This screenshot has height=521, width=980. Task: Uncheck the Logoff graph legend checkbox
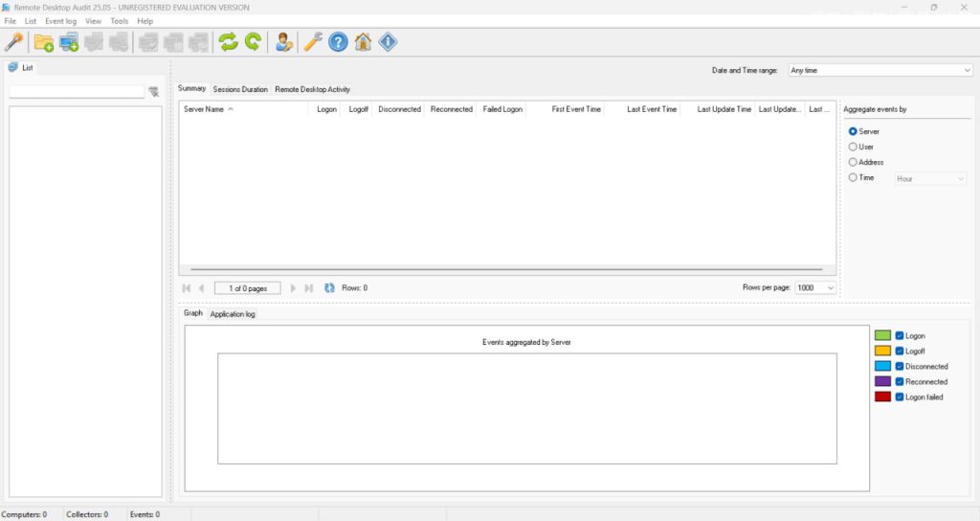click(x=900, y=351)
